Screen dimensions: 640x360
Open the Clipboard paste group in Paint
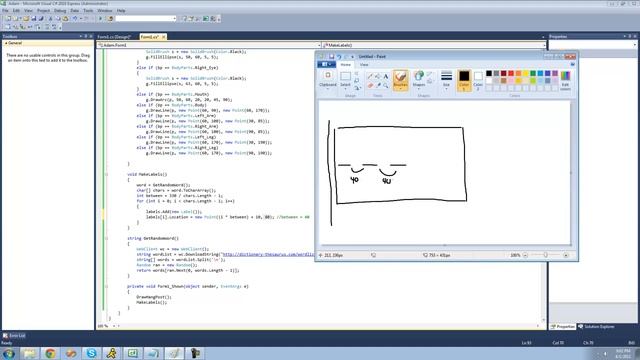[328, 80]
